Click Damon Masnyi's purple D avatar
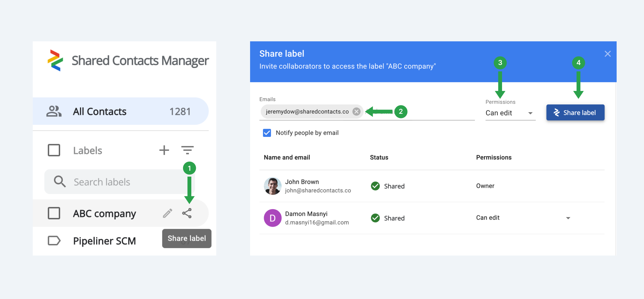This screenshot has height=299, width=644. (x=273, y=218)
